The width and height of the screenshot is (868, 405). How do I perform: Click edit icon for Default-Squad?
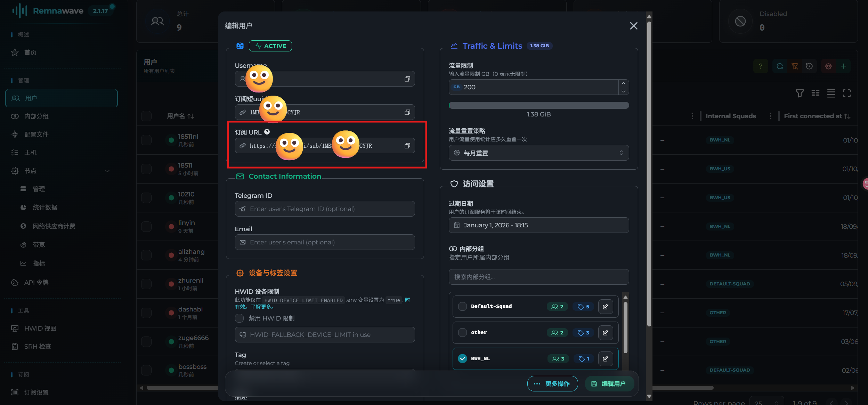[605, 306]
